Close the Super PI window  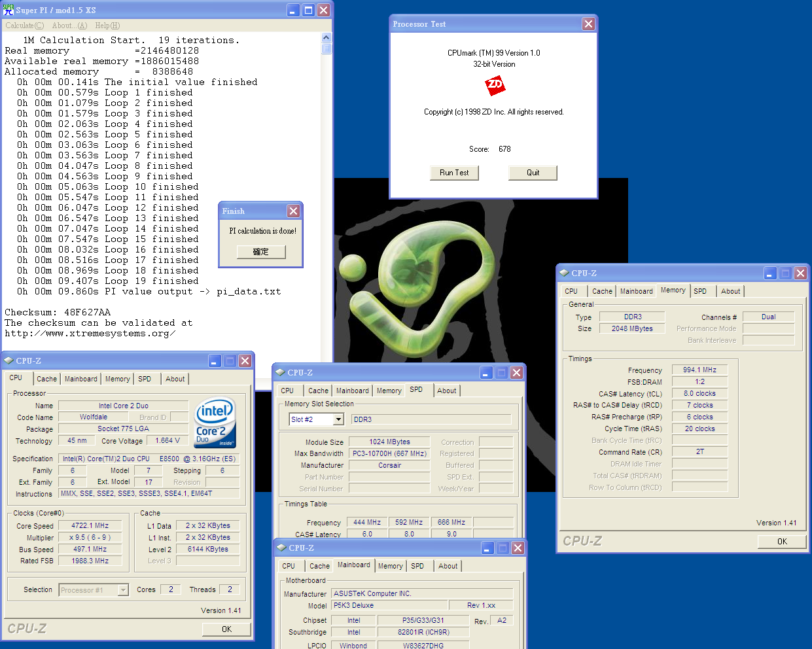tap(324, 10)
